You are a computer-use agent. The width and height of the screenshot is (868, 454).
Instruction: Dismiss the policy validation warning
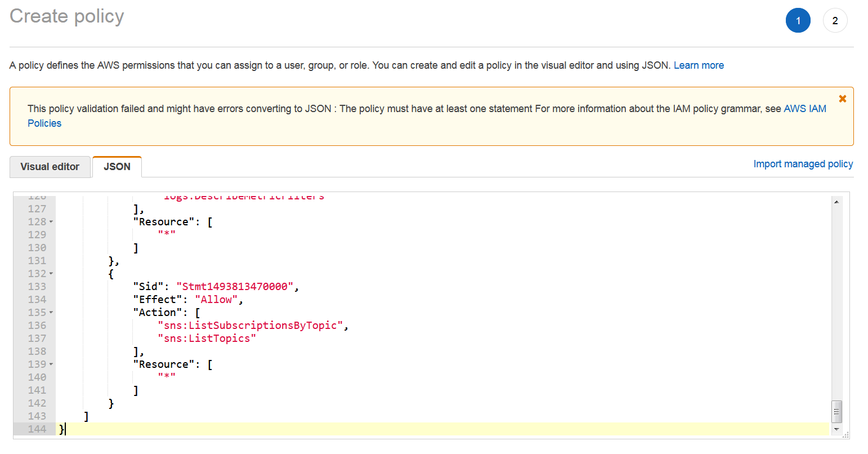843,98
